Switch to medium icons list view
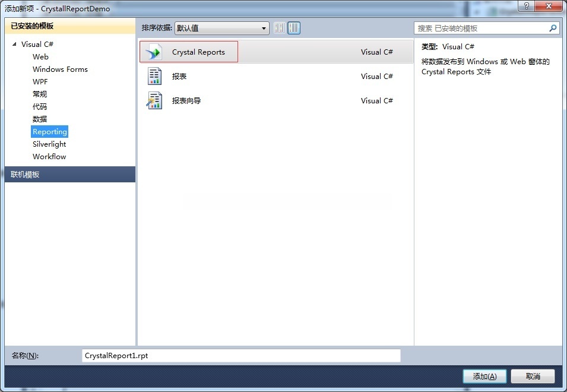 [294, 28]
